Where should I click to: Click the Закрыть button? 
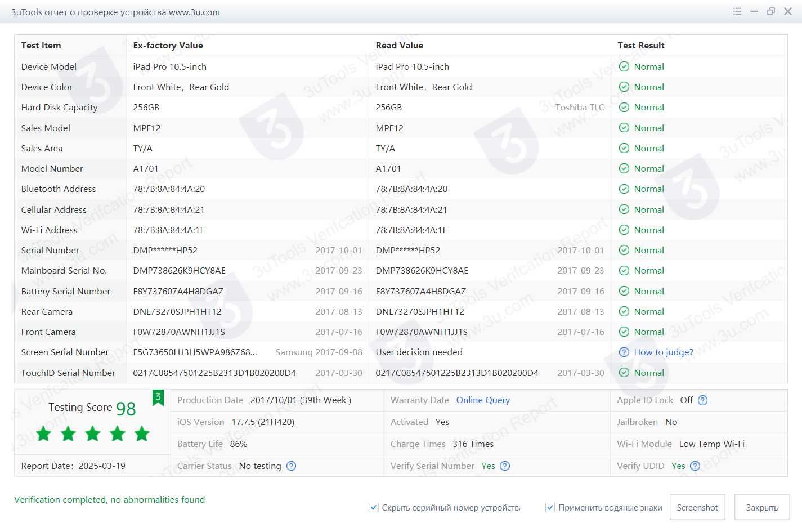[762, 507]
